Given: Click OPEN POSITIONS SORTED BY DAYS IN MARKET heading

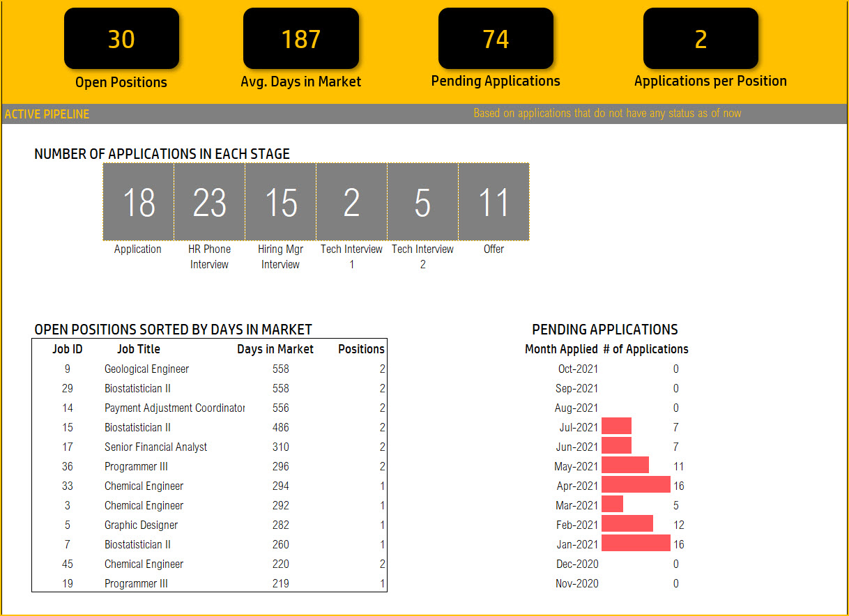Looking at the screenshot, I should [x=173, y=330].
